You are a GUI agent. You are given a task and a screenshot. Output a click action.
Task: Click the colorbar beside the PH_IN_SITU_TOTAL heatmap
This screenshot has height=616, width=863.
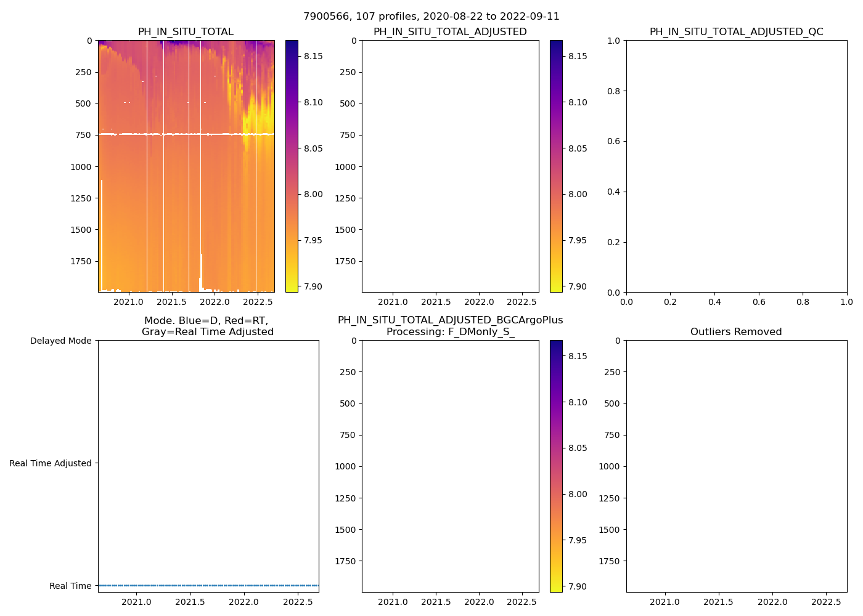(292, 166)
